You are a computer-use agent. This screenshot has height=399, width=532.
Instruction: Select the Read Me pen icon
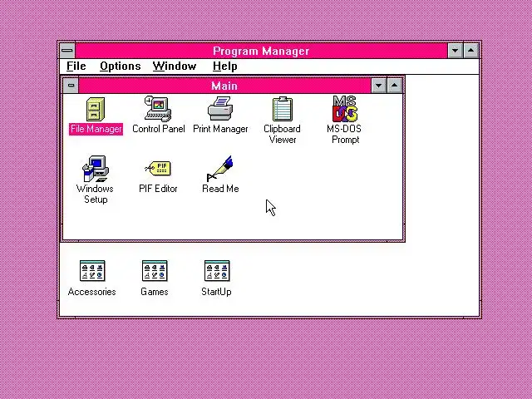coord(219,169)
